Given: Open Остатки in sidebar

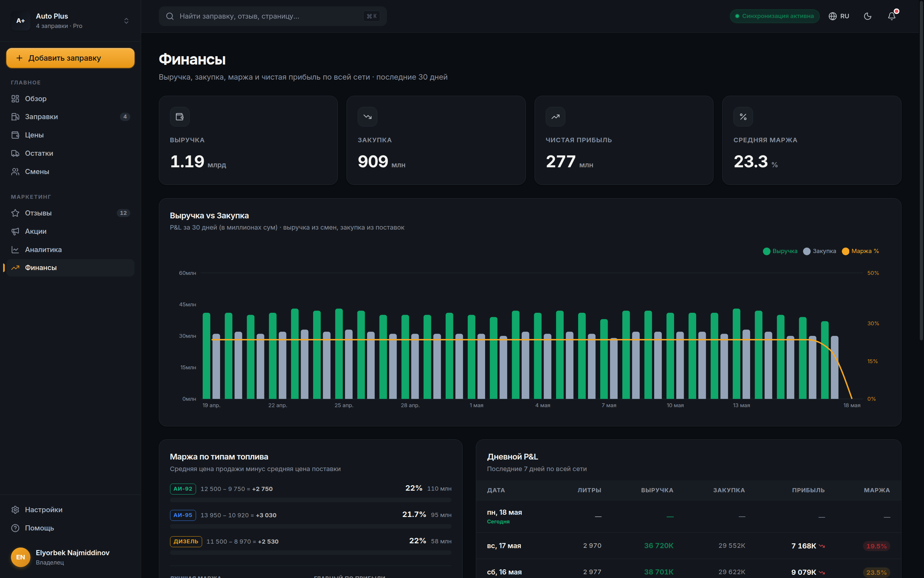Looking at the screenshot, I should [x=70, y=153].
